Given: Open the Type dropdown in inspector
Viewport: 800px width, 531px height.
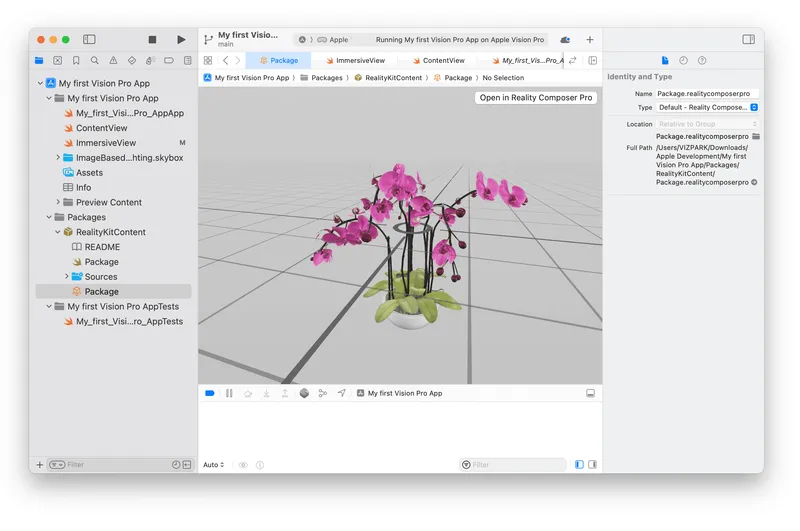Looking at the screenshot, I should click(708, 107).
